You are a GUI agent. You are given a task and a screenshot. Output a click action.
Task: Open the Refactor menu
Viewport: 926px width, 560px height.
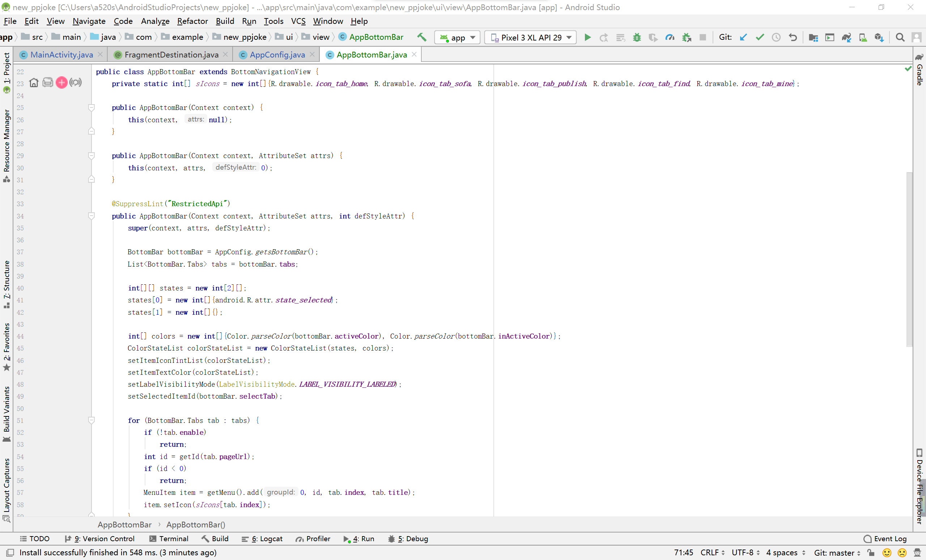[192, 21]
